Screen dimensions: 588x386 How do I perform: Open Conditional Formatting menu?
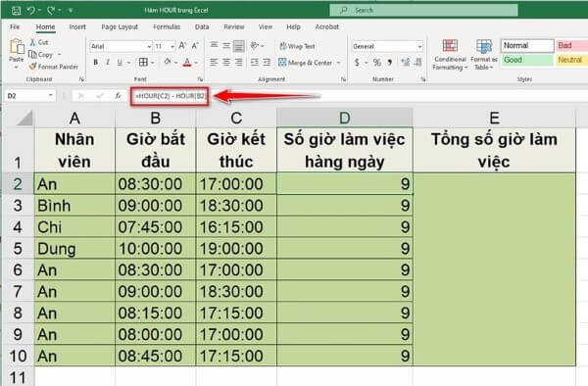point(450,55)
